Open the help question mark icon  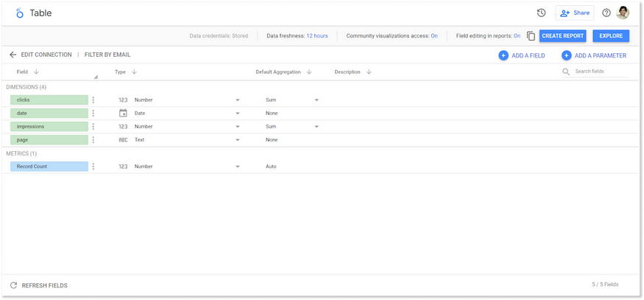point(606,13)
